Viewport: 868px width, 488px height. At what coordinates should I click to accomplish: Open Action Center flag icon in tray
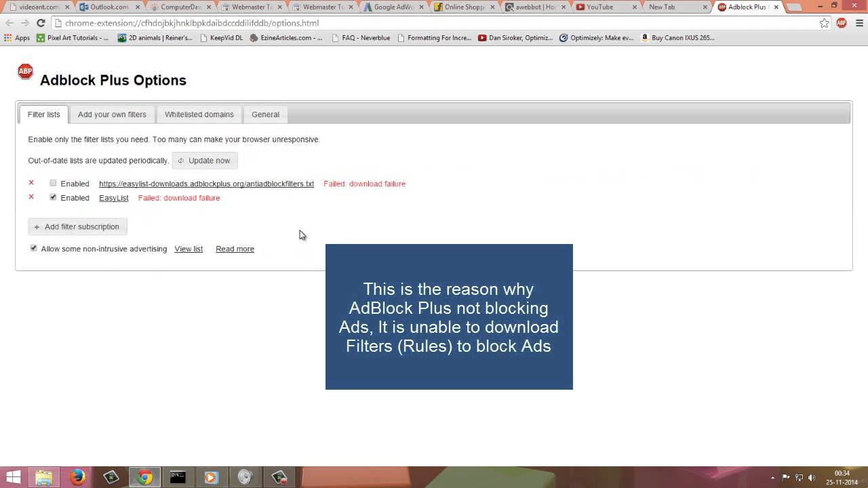click(x=786, y=478)
